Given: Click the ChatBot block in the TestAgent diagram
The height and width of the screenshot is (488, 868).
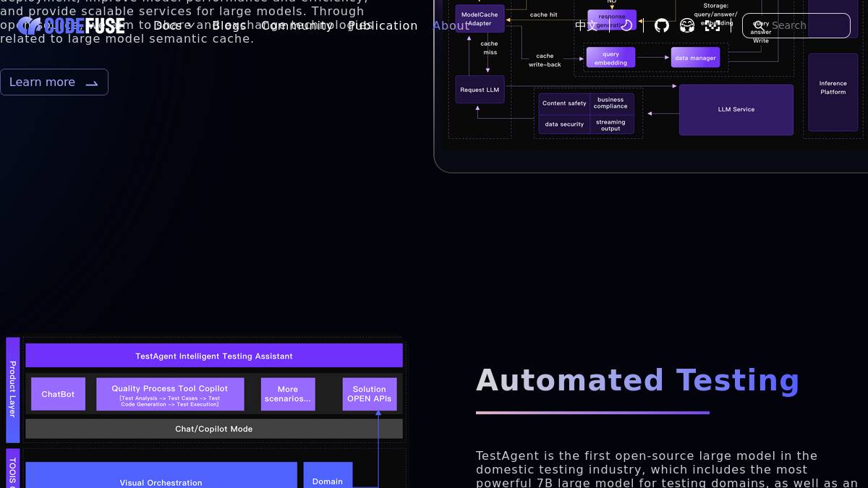Looking at the screenshot, I should [x=58, y=394].
